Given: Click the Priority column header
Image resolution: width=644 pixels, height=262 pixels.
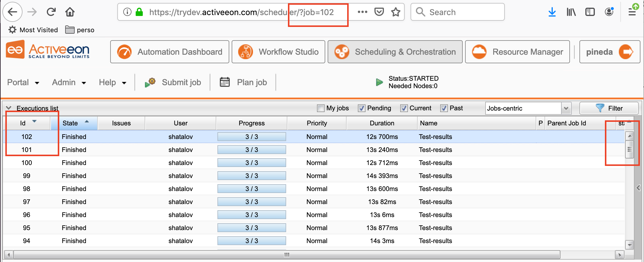Looking at the screenshot, I should tap(317, 123).
